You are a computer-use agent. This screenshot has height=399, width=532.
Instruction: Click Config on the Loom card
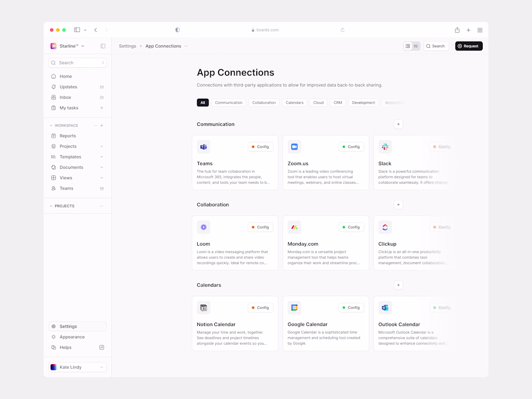pyautogui.click(x=261, y=227)
